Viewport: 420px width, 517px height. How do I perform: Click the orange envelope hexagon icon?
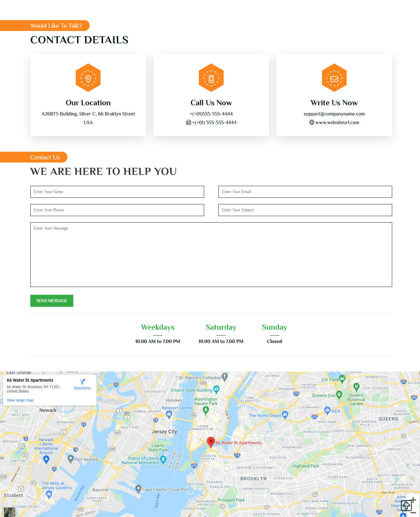click(334, 78)
